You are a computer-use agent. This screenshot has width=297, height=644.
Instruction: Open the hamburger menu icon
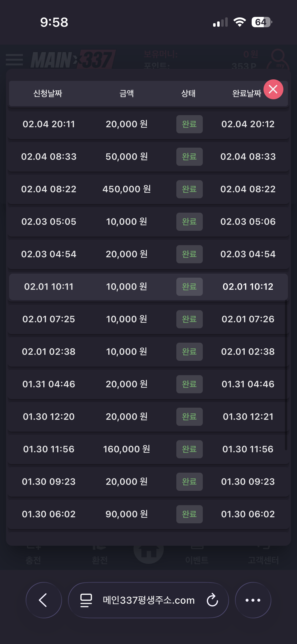tap(14, 60)
